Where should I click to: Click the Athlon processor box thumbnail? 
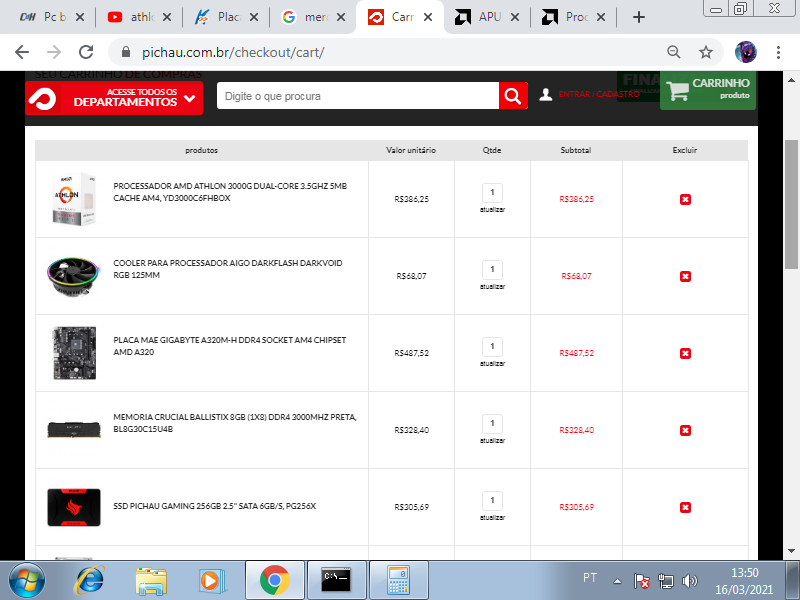pos(74,199)
